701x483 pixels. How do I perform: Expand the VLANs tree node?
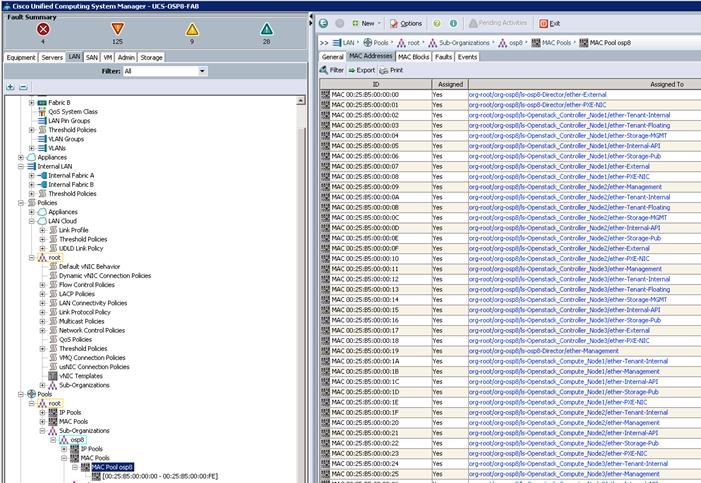pos(31,148)
